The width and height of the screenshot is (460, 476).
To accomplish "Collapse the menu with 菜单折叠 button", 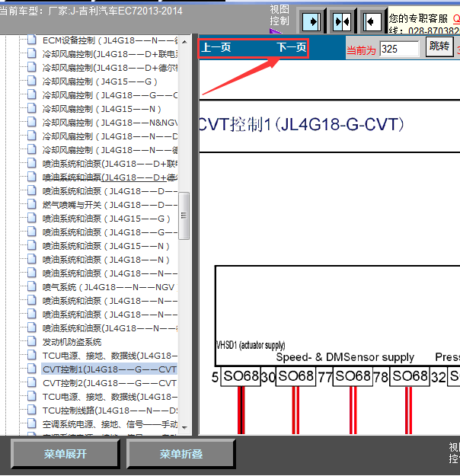I will [x=180, y=454].
